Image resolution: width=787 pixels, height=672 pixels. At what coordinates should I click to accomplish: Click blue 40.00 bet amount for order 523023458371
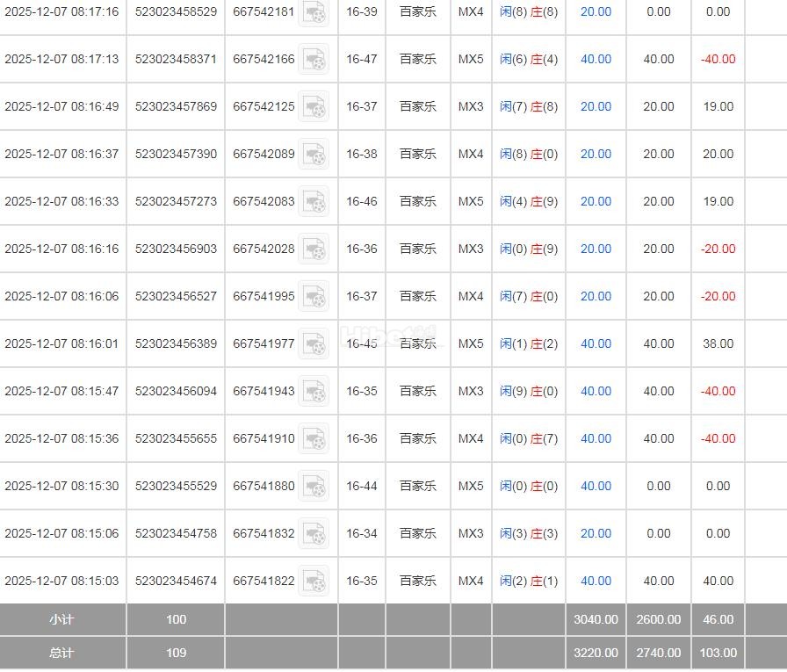[596, 59]
